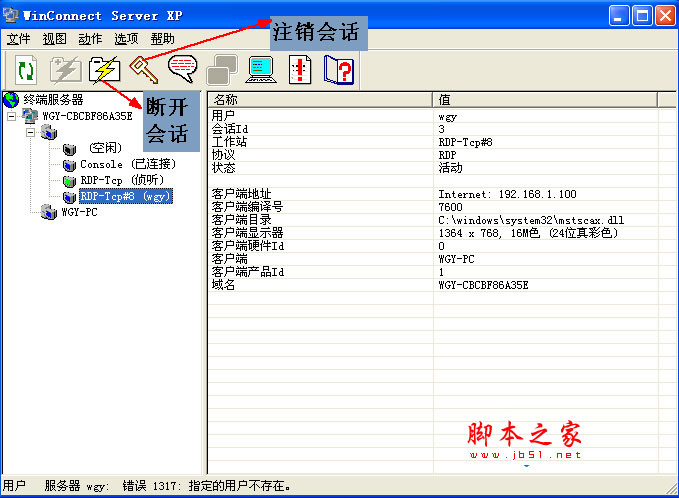The height and width of the screenshot is (498, 679).
Task: Disconnect session with the lightning folder icon
Action: 104,70
